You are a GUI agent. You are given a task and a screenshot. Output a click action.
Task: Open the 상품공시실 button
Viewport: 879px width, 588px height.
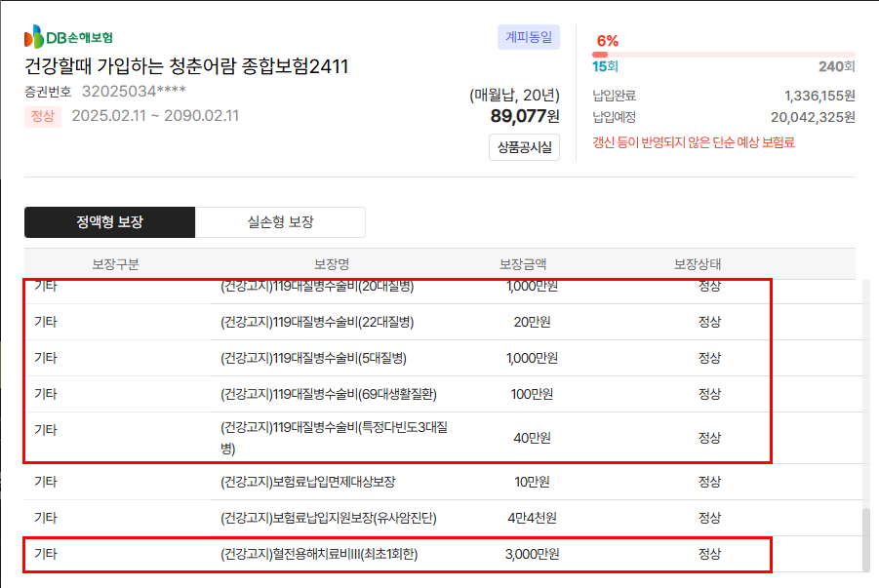tap(524, 147)
